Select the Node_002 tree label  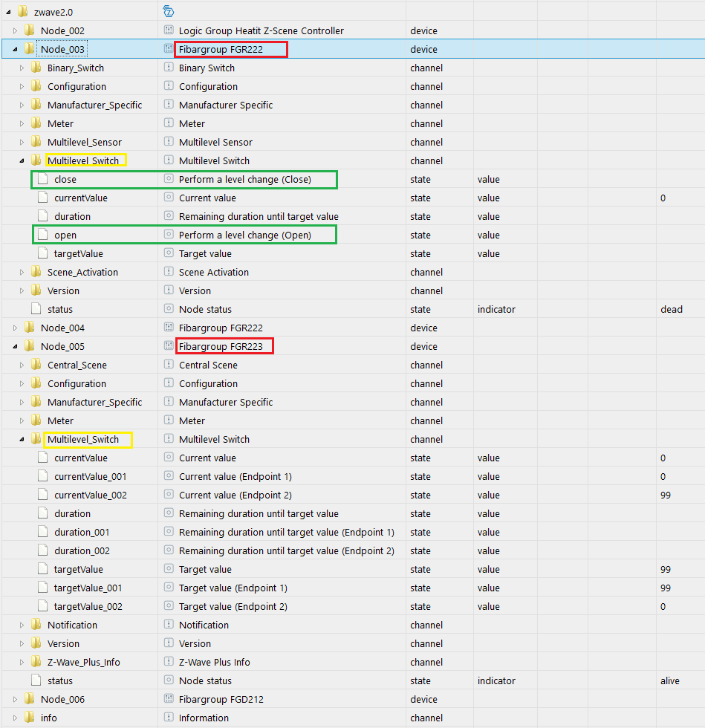click(62, 30)
